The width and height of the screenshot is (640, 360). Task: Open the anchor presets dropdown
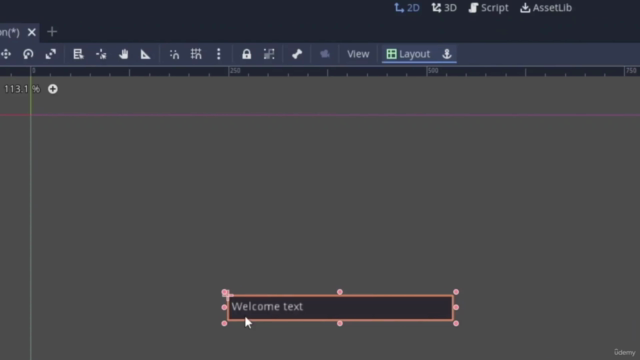[x=447, y=54]
